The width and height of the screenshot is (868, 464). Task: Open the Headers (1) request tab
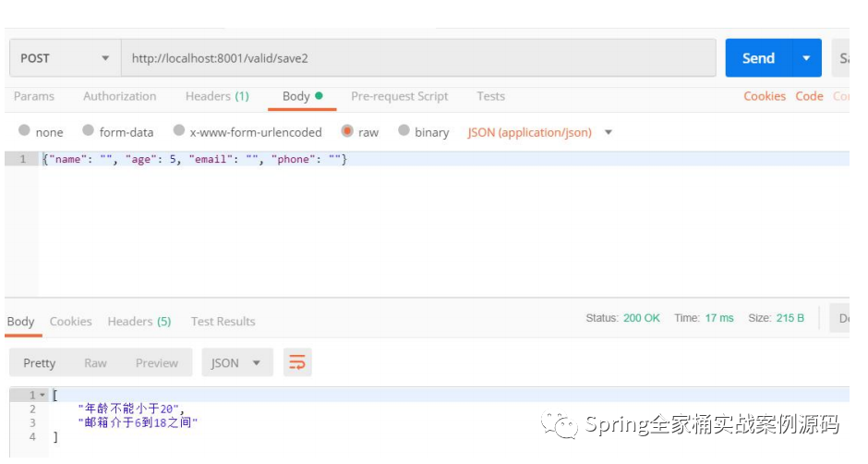pyautogui.click(x=217, y=96)
